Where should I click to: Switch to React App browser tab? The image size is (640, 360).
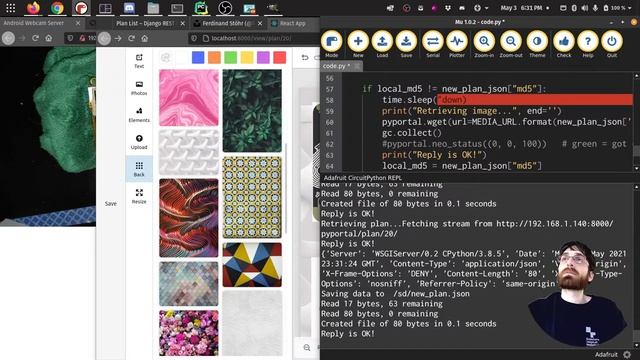click(292, 23)
